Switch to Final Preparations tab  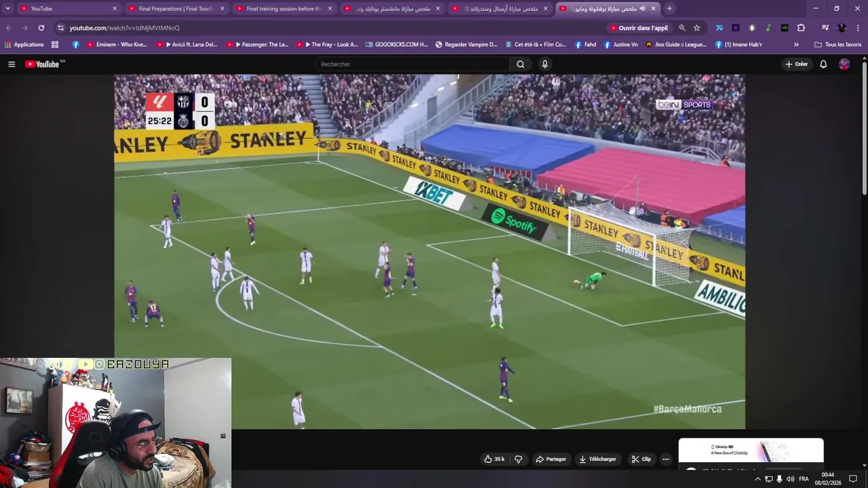(x=176, y=9)
